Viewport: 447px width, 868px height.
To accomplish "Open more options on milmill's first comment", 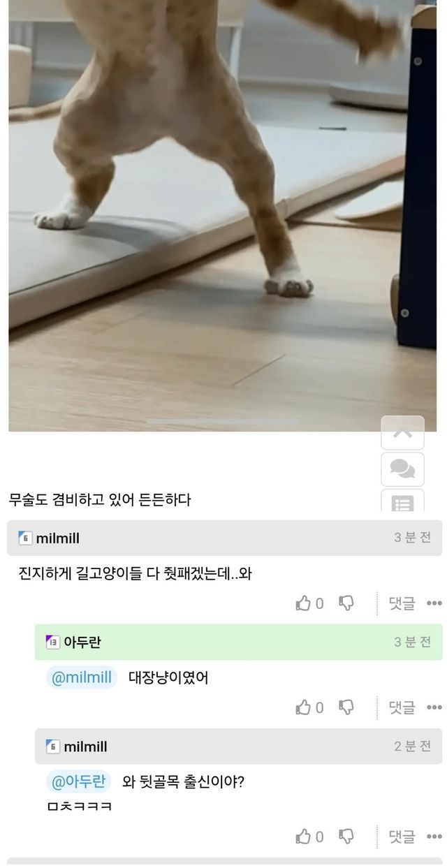I will 434,603.
